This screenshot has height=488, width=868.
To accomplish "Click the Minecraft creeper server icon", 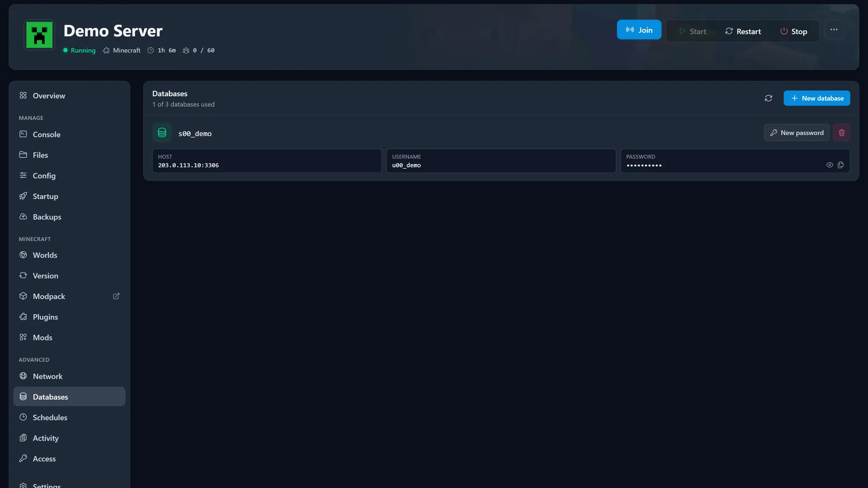I will coord(39,35).
